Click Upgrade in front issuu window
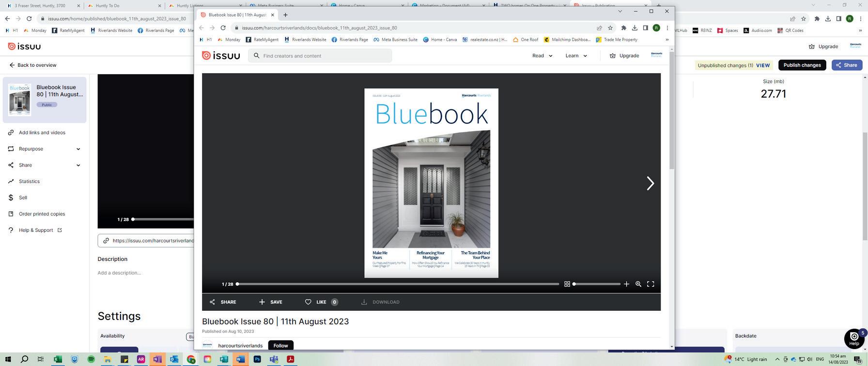The height and width of the screenshot is (366, 868). (624, 56)
